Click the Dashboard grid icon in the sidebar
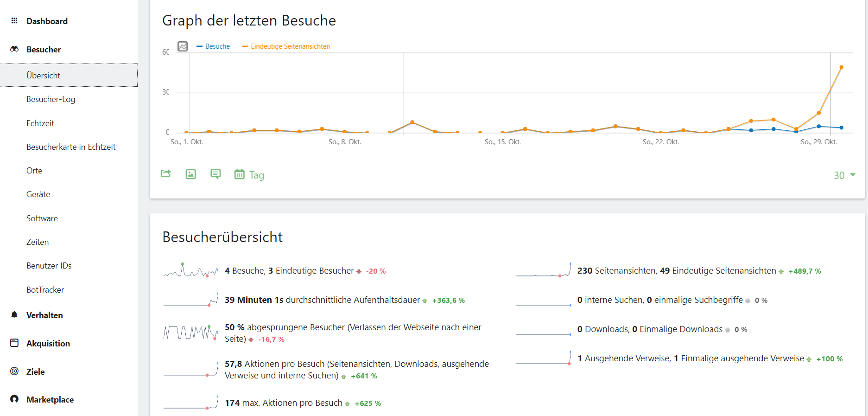This screenshot has width=868, height=416. tap(14, 21)
